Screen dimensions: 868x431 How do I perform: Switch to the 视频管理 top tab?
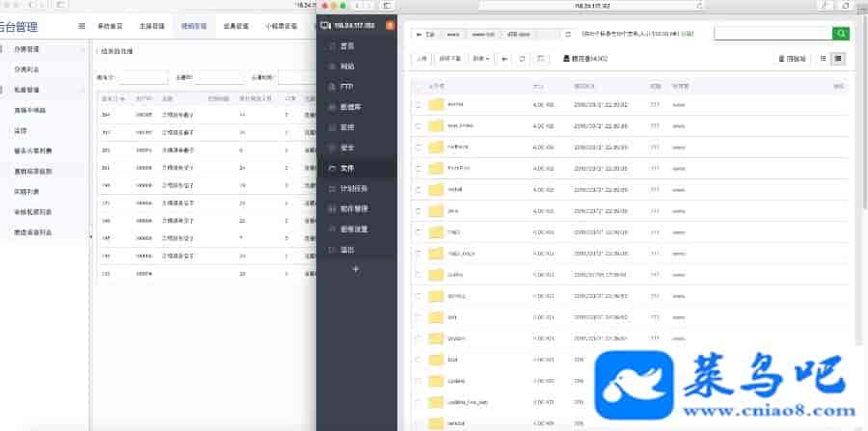pos(192,26)
